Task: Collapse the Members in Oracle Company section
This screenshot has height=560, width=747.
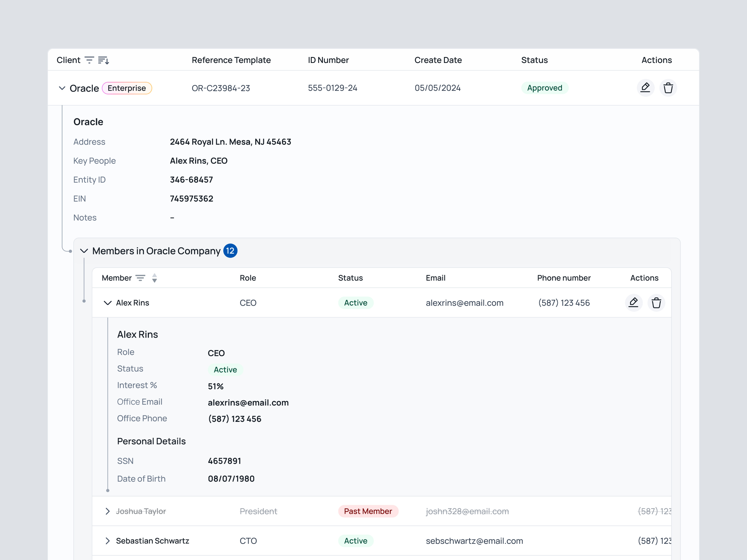Action: 84,250
